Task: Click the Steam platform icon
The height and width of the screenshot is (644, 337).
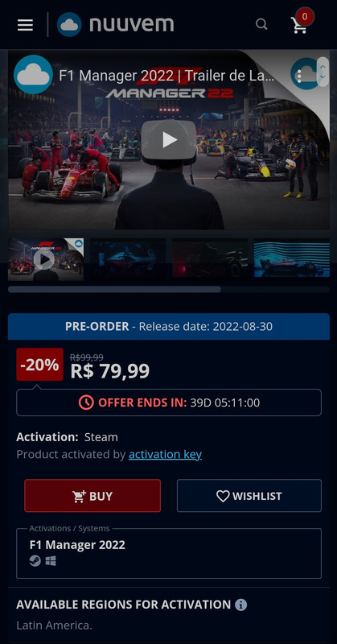Action: point(35,561)
